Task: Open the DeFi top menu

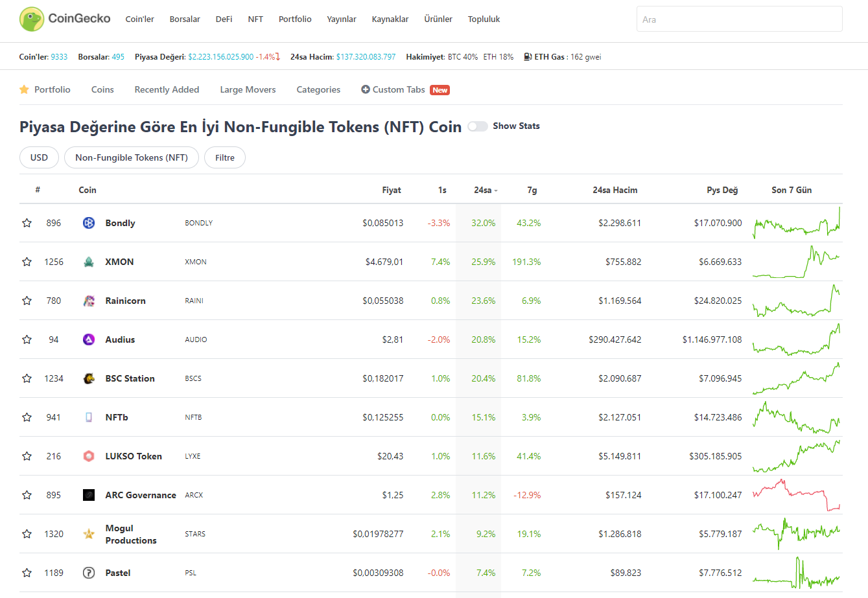Action: (224, 19)
